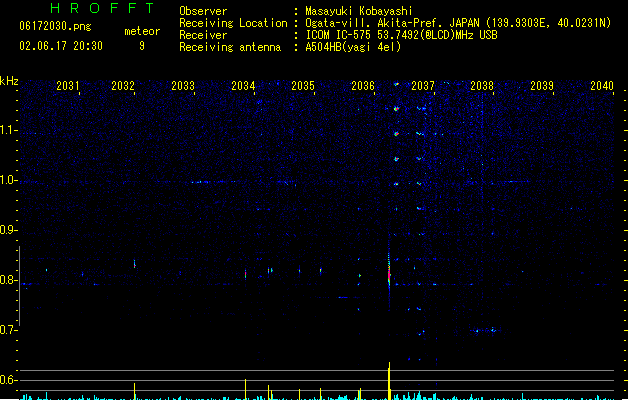
Task: Click the 0.6 kHz axis label
Action: click(8, 380)
